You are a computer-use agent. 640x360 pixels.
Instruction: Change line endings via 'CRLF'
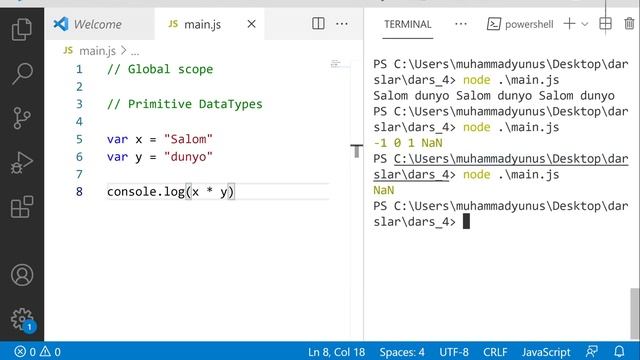tap(495, 352)
